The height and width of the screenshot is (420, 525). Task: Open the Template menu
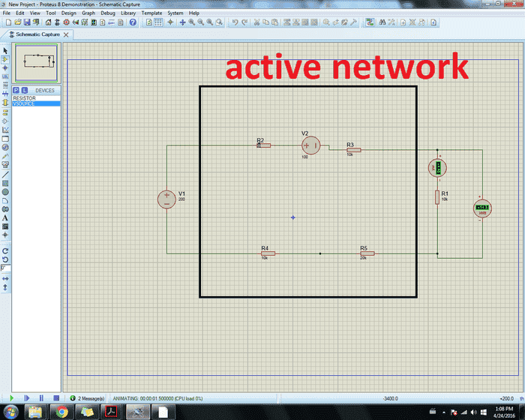(151, 13)
